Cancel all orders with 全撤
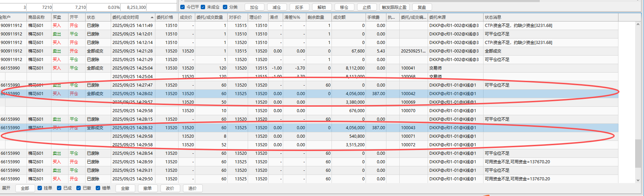The image size is (644, 196). point(125,188)
